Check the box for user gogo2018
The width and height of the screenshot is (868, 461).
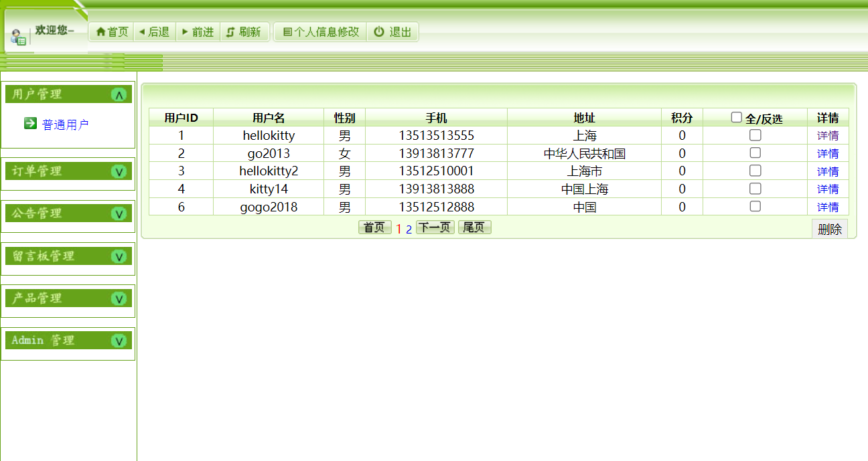coord(755,206)
